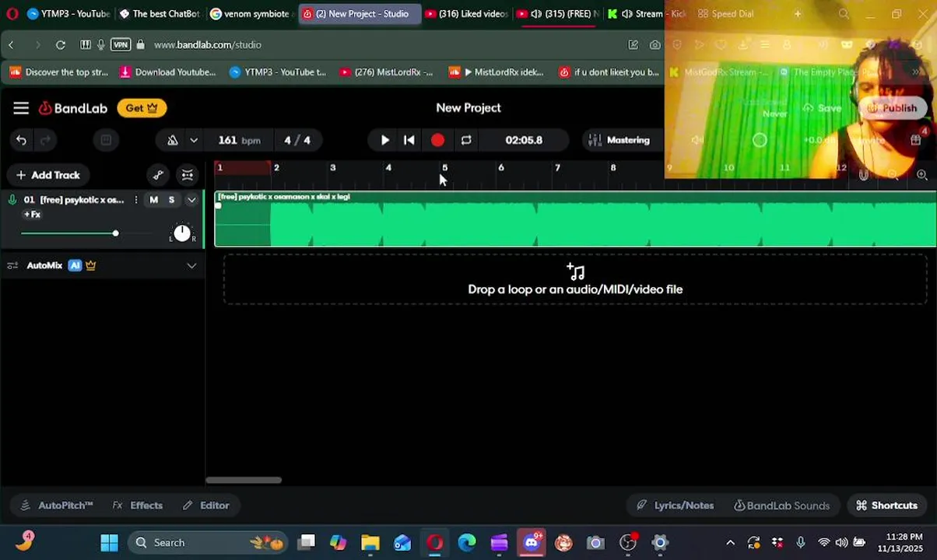This screenshot has height=560, width=937.
Task: Toggle the metronome
Action: click(x=173, y=140)
